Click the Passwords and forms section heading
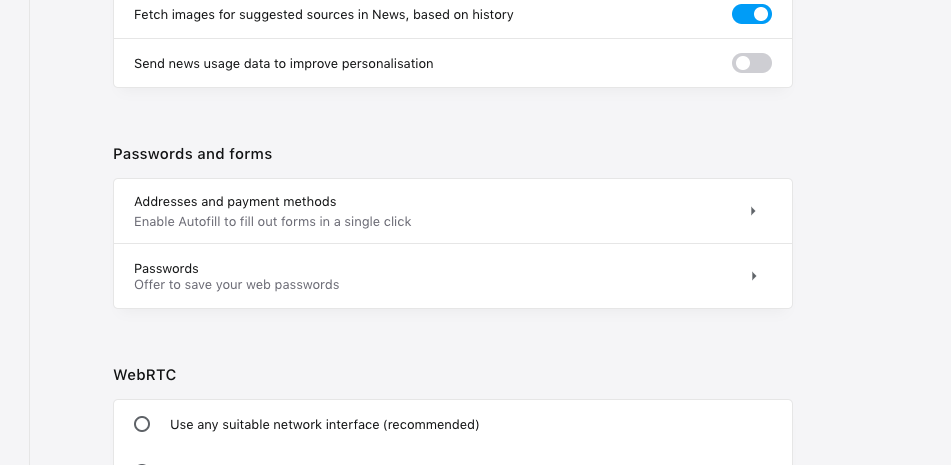This screenshot has width=951, height=465. [x=192, y=154]
